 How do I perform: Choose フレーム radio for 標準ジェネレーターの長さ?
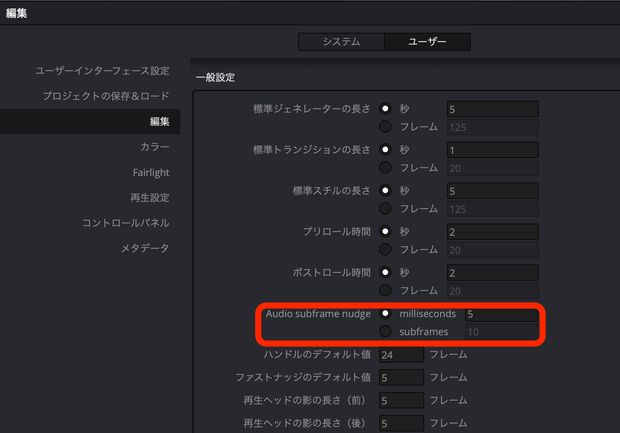point(385,126)
